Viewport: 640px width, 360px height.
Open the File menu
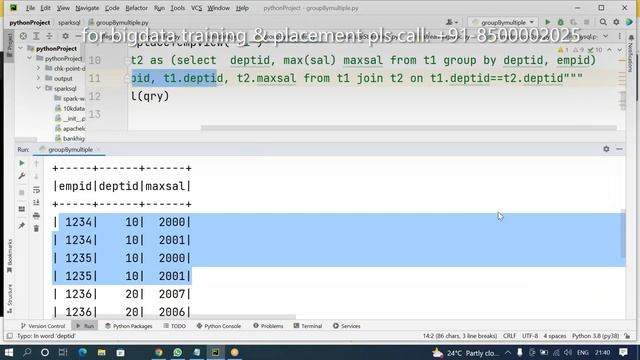[30, 8]
